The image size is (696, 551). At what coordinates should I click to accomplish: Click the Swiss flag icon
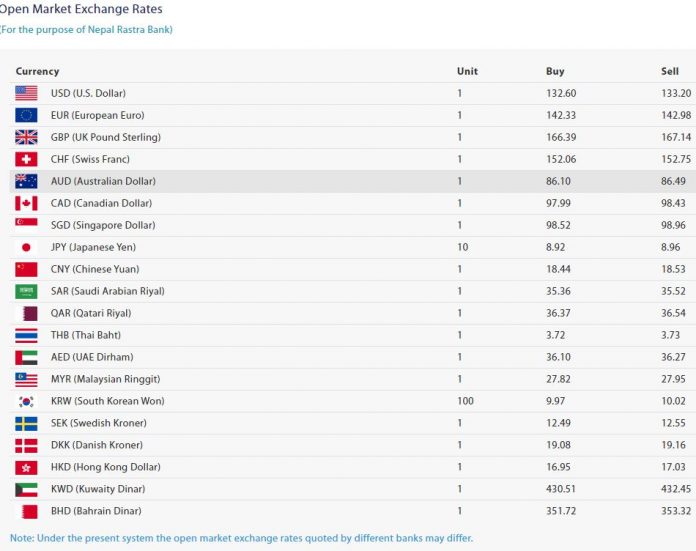[x=26, y=159]
